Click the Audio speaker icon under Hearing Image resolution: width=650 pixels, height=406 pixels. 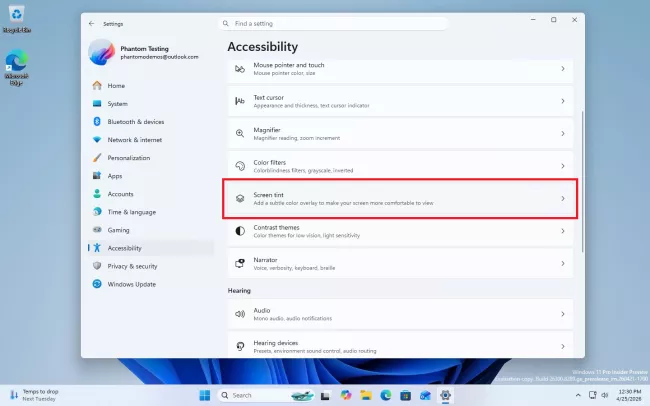pyautogui.click(x=240, y=314)
